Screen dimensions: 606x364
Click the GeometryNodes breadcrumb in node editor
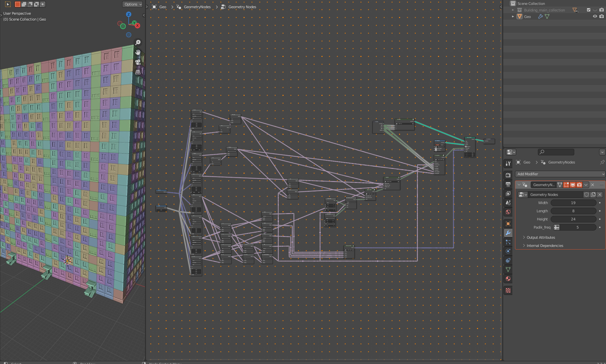click(197, 7)
